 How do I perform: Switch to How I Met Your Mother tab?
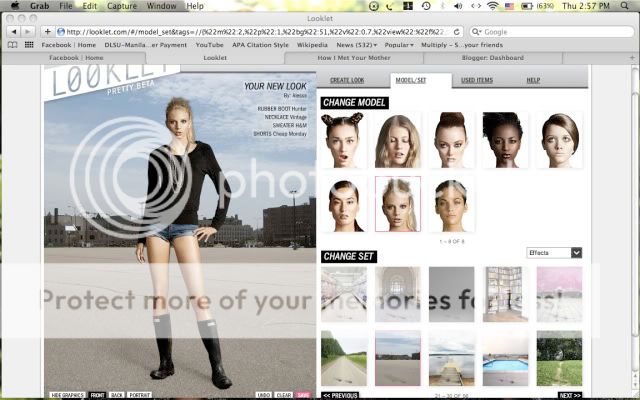354,58
